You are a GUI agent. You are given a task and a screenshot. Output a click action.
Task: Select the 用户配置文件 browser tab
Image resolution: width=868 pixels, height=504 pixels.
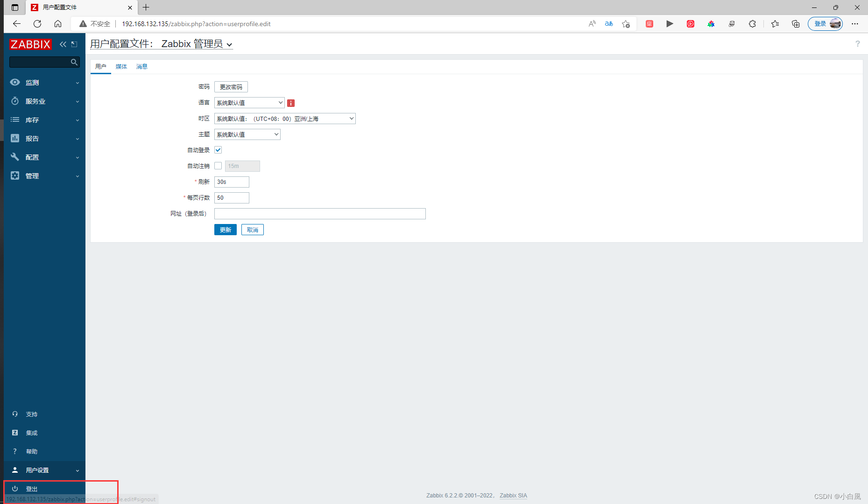coord(82,7)
